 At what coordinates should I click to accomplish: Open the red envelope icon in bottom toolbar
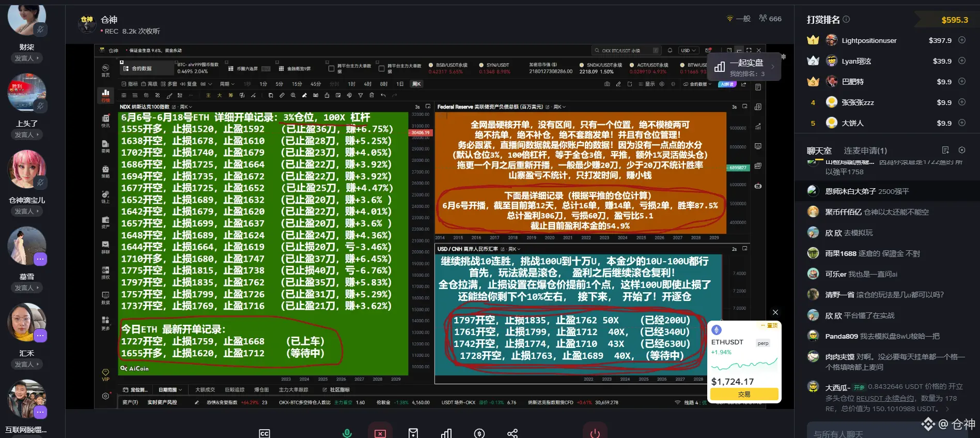[413, 433]
